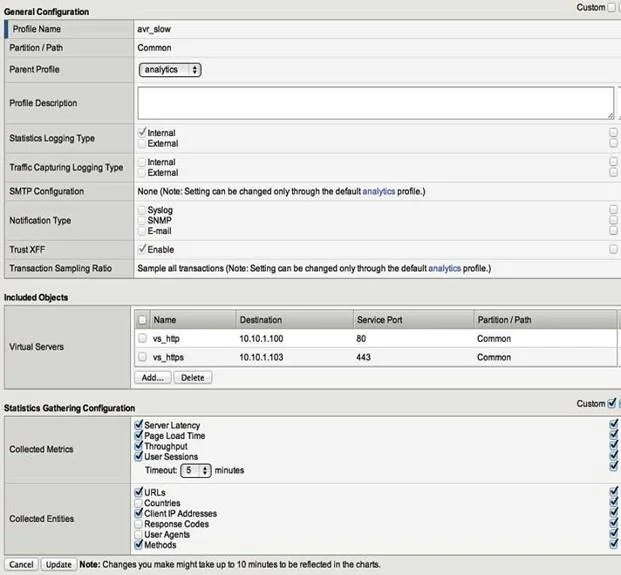Screen dimensions: 621x575
Task: Check the select-all box in Virtual Servers header
Action: pyautogui.click(x=142, y=320)
